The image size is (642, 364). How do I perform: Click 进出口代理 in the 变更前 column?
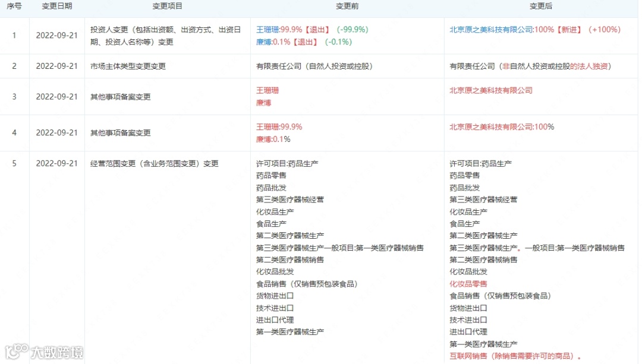(x=275, y=320)
